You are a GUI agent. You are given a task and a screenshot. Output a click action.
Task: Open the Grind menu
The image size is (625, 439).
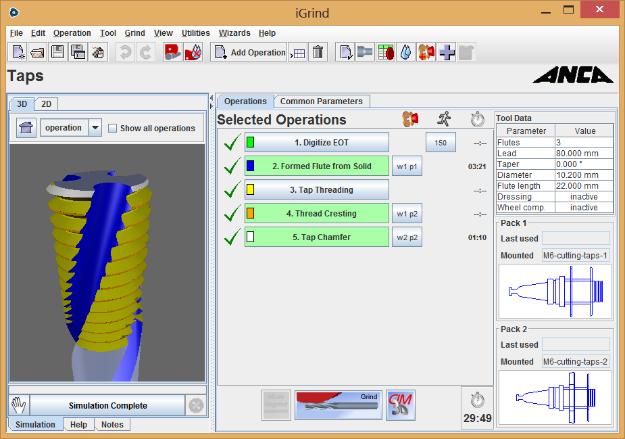tap(135, 33)
